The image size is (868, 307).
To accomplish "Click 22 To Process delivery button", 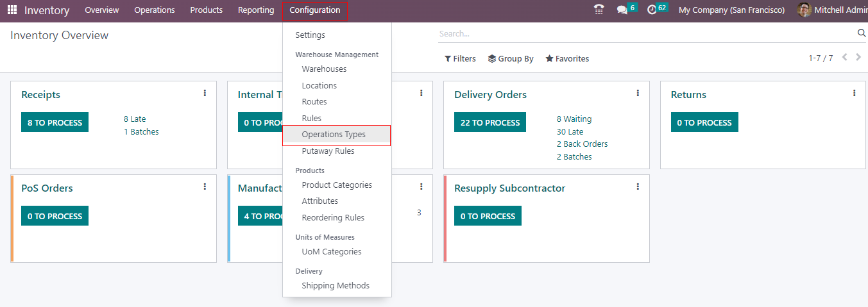I will pyautogui.click(x=489, y=122).
